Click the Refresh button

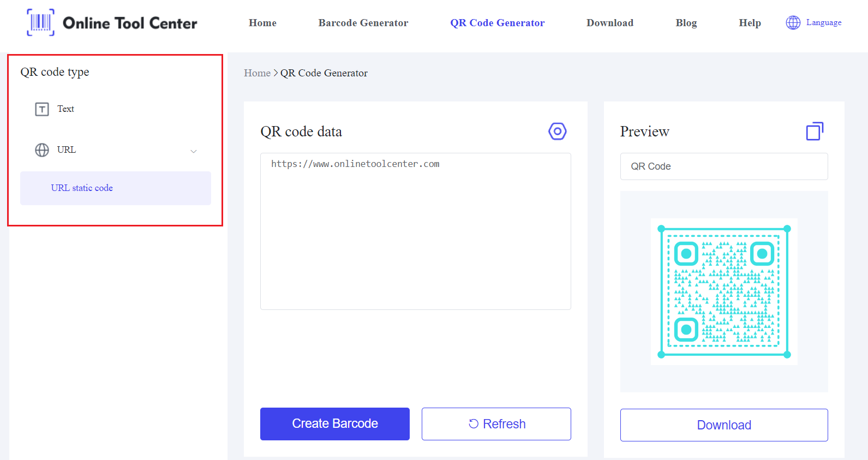[496, 424]
